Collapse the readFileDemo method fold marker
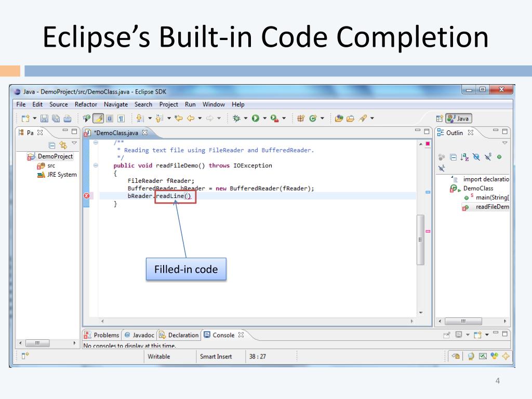This screenshot has height=399, width=532. [96, 165]
